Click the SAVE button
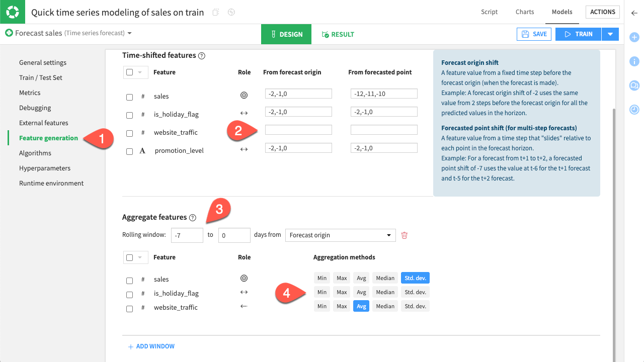The height and width of the screenshot is (362, 644). 534,34
